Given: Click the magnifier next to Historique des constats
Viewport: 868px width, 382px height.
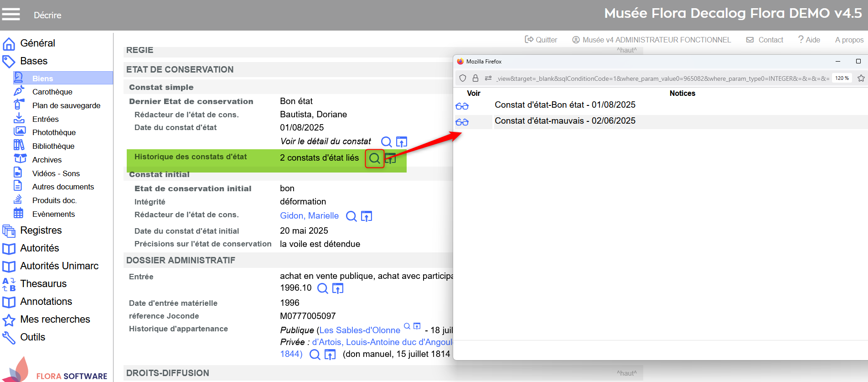Looking at the screenshot, I should coord(374,158).
